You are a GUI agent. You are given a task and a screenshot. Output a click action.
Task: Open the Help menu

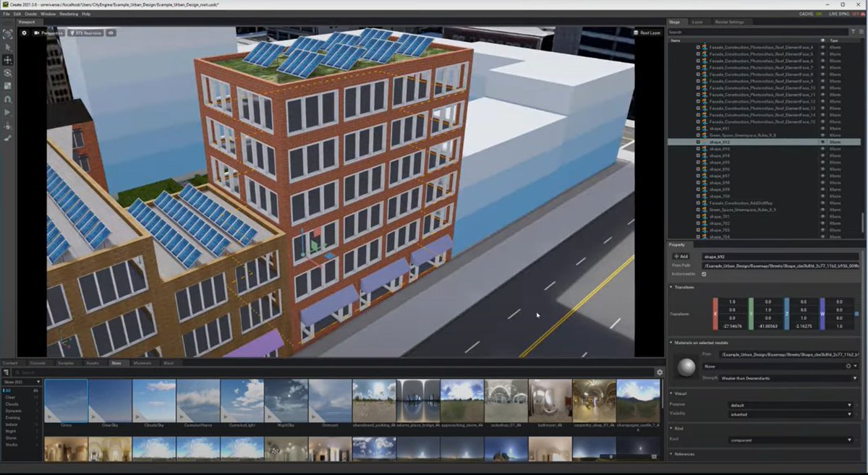[x=86, y=14]
